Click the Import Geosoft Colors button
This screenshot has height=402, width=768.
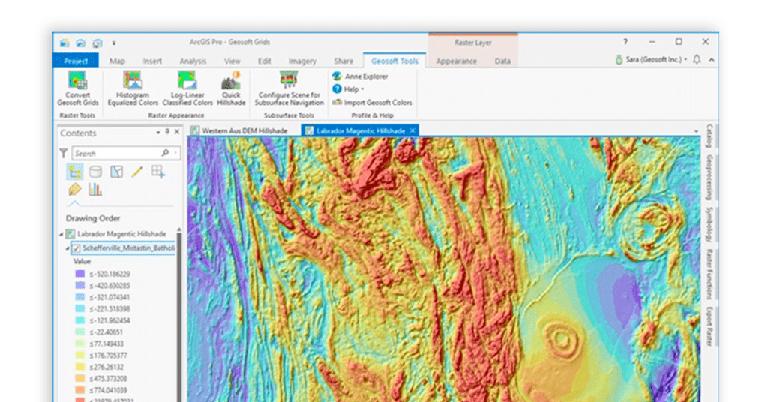pos(372,103)
